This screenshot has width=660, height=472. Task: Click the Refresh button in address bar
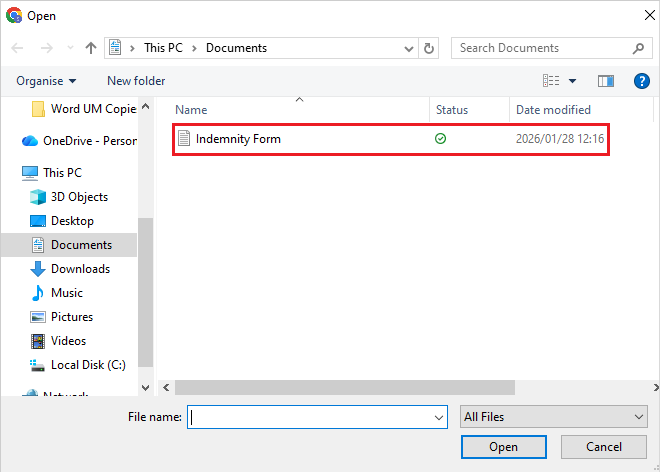coord(429,48)
